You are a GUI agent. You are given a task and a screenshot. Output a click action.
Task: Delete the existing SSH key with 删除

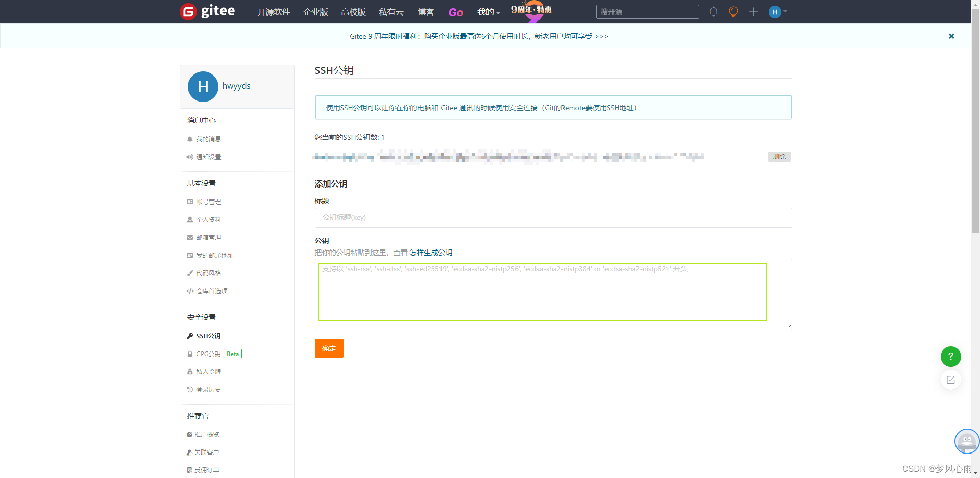point(779,157)
